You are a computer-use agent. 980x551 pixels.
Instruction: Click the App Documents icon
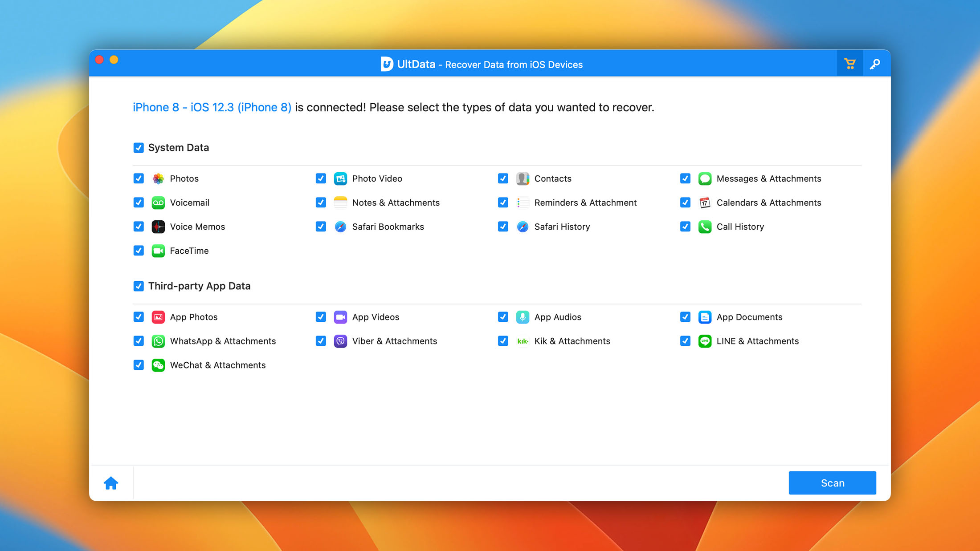[705, 317]
